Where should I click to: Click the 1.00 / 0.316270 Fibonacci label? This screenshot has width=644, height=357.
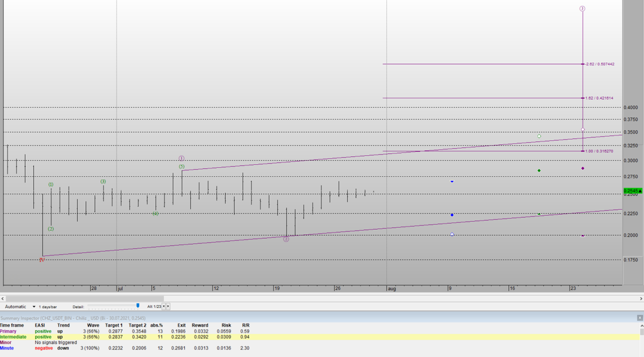[599, 151]
